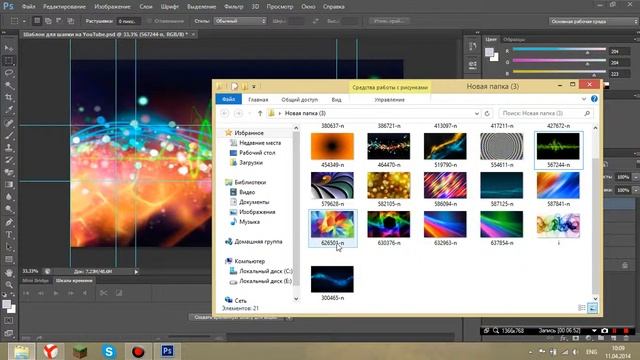Select the 626503-n thumbnail
This screenshot has width=640, height=360.
click(x=332, y=228)
